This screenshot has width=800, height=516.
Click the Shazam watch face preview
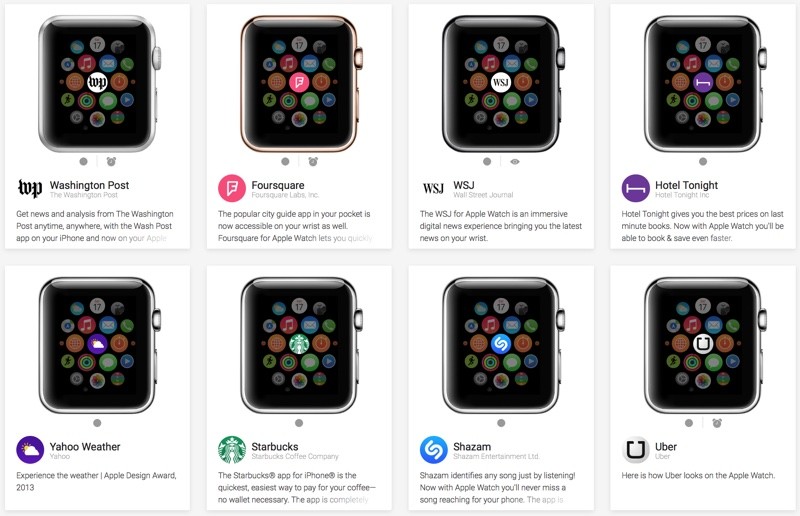[x=501, y=345]
